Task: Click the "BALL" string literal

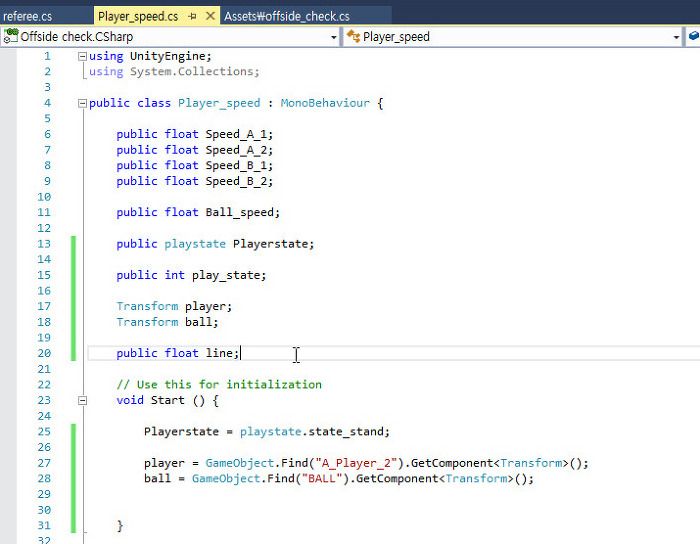Action: pos(322,479)
